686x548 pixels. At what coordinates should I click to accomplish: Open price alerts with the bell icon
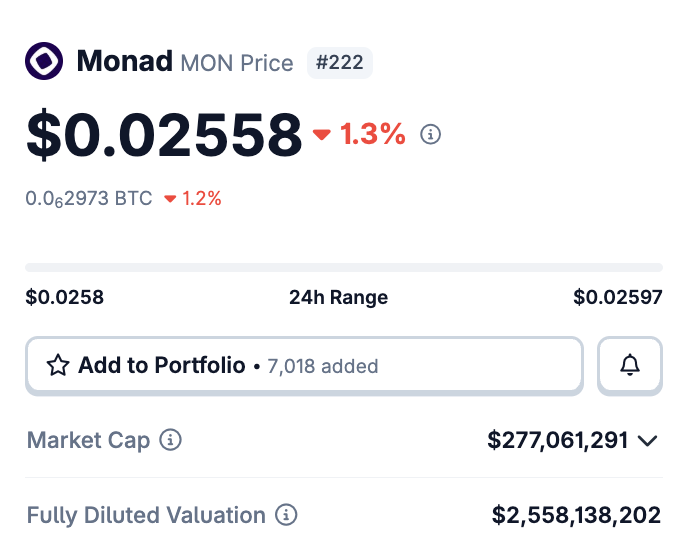click(x=630, y=366)
